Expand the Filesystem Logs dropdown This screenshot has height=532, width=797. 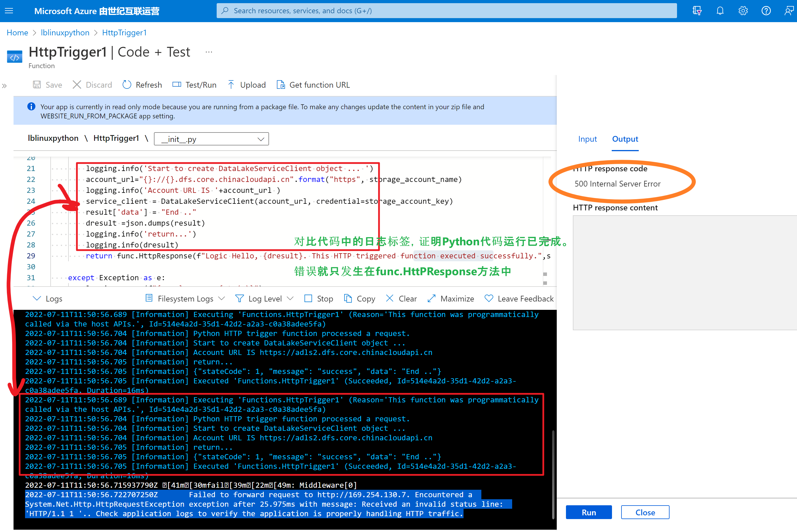click(185, 299)
